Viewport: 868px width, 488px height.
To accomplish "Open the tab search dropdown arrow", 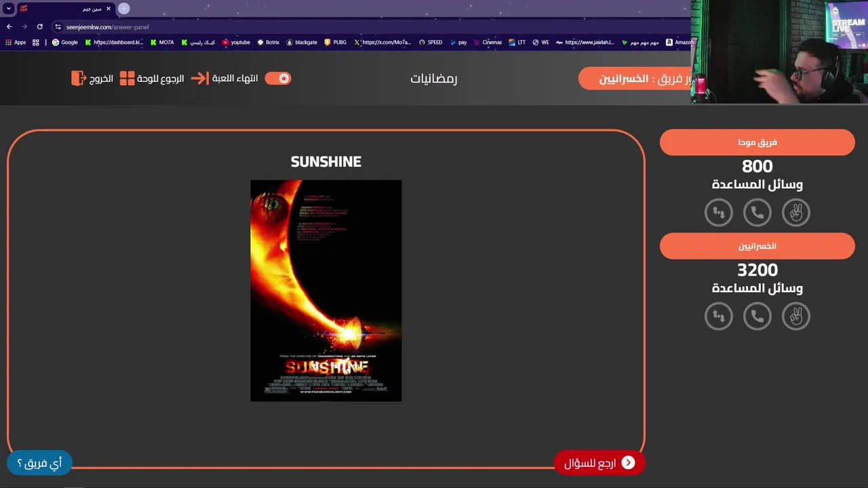I will coord(9,9).
